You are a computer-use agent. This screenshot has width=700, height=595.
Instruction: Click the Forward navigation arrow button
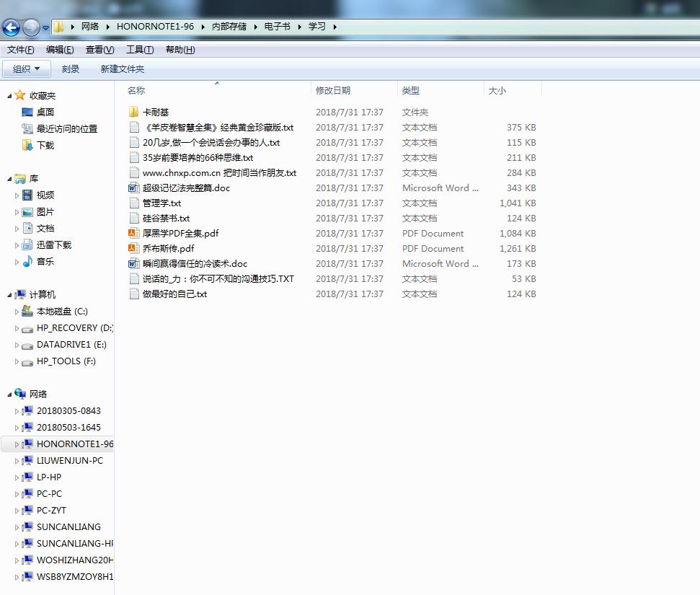click(31, 27)
